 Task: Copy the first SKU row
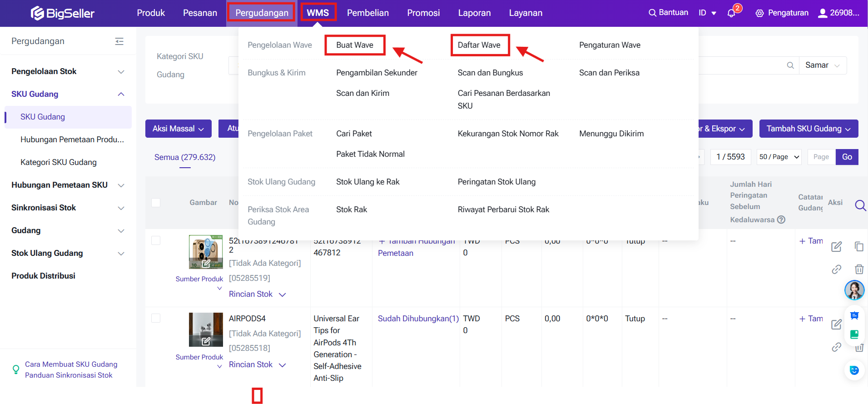[859, 246]
